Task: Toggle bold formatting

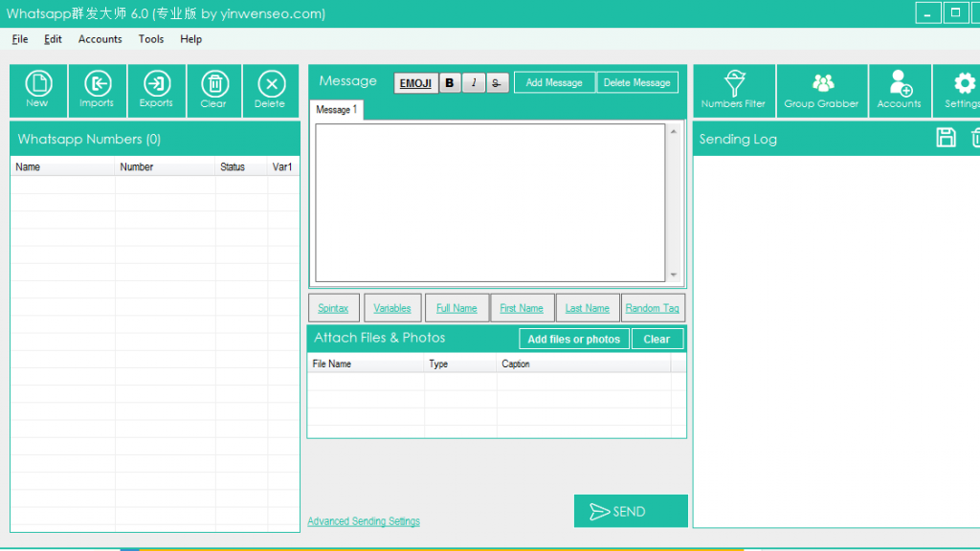Action: (x=450, y=83)
